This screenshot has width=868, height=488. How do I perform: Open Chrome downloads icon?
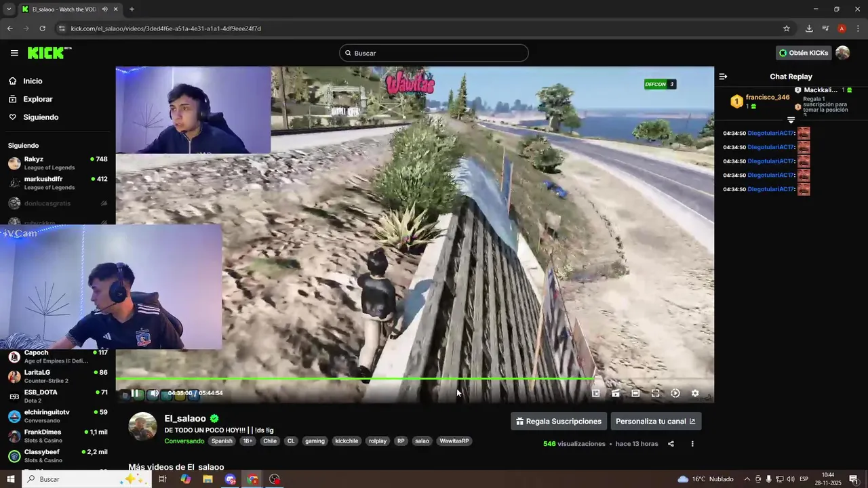[x=809, y=28]
